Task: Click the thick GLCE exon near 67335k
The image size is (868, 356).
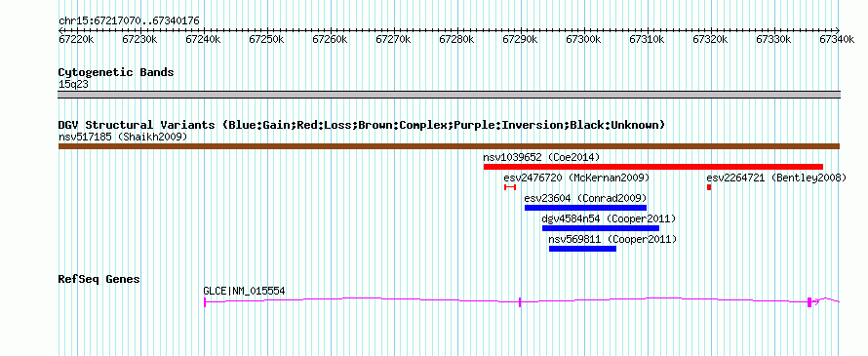Action: (809, 301)
